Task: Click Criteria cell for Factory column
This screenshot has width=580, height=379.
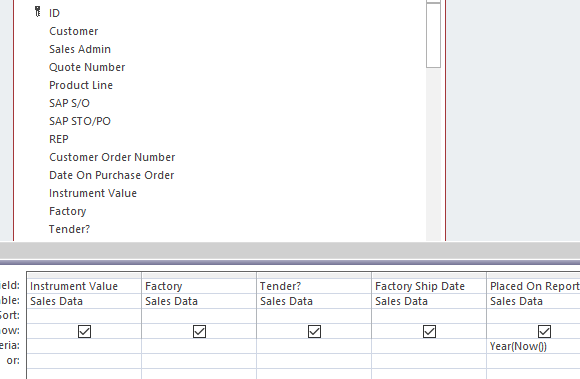Action: 199,346
